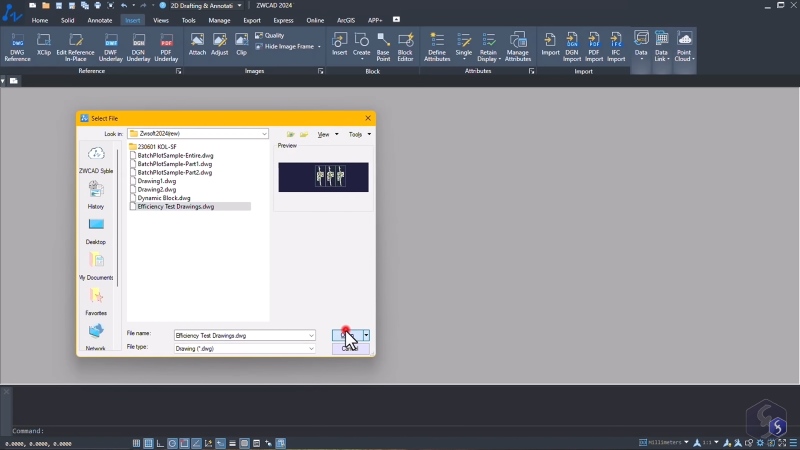Select the XClip tool
This screenshot has width=800, height=450.
[44, 45]
